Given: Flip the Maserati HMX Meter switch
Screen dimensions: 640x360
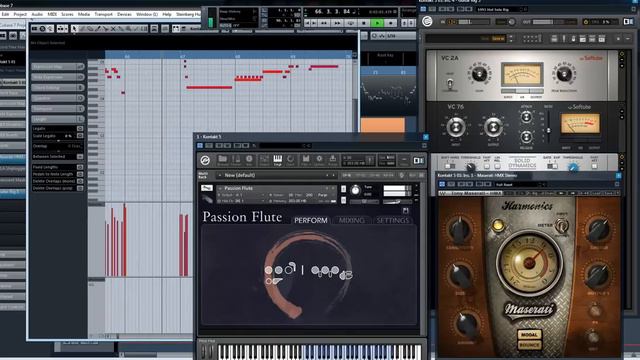Looking at the screenshot, I should pyautogui.click(x=561, y=226).
